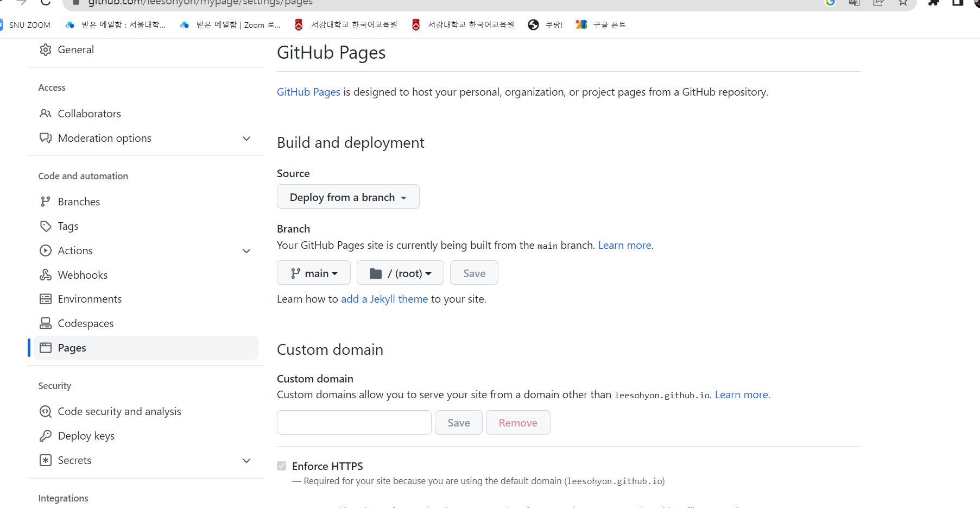The height and width of the screenshot is (508, 980).
Task: Open the 쿠팡! bookmark globe icon
Action: [534, 25]
